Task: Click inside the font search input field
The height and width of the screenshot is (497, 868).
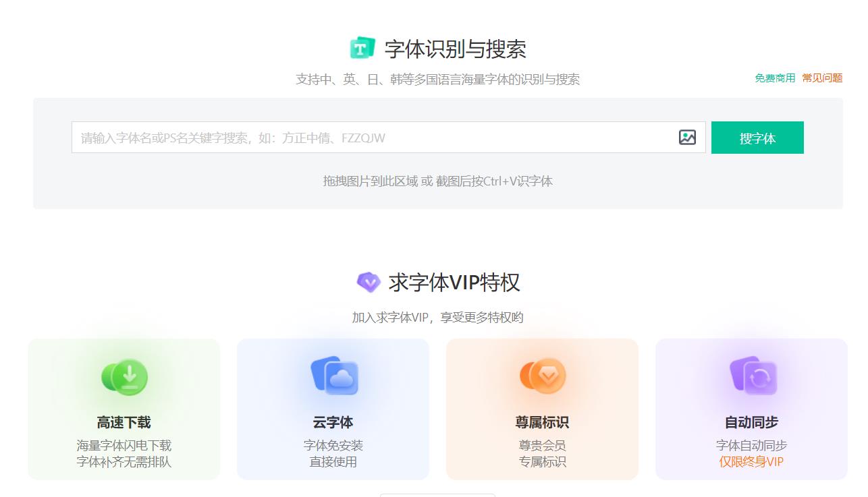Action: click(337, 138)
